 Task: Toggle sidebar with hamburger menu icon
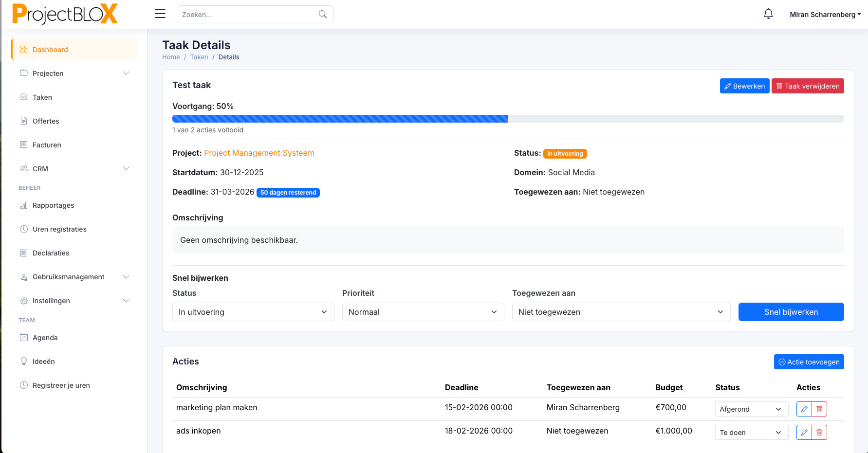[160, 14]
